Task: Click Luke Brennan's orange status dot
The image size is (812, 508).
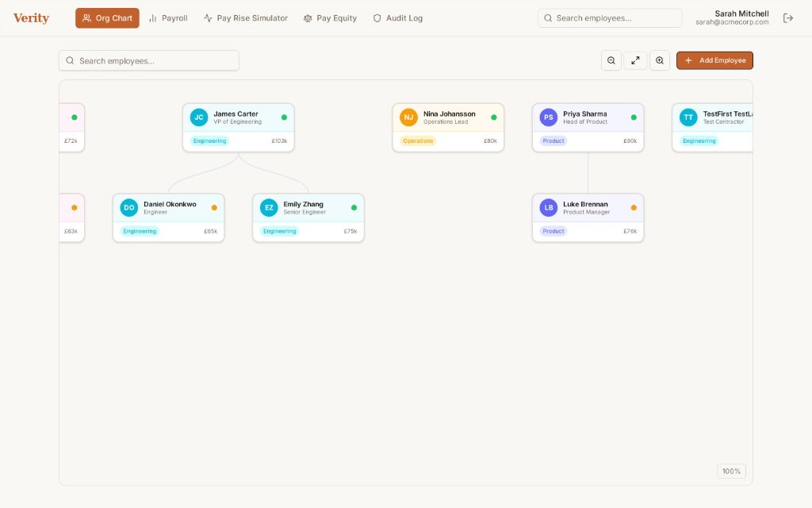Action: coord(634,207)
